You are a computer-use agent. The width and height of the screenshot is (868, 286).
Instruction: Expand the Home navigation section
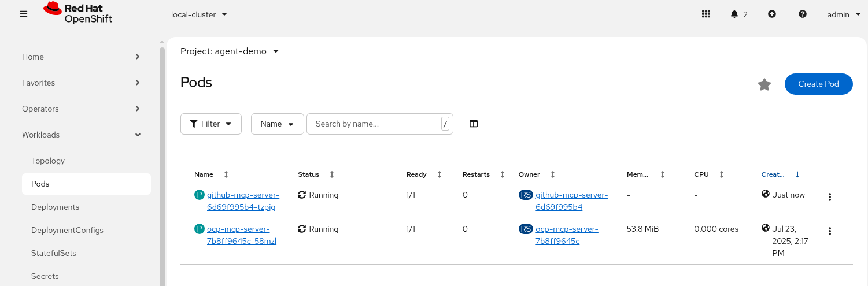tap(81, 57)
